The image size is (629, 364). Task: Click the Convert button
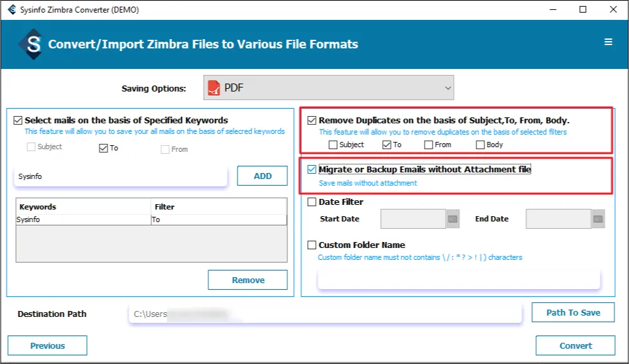coord(575,345)
